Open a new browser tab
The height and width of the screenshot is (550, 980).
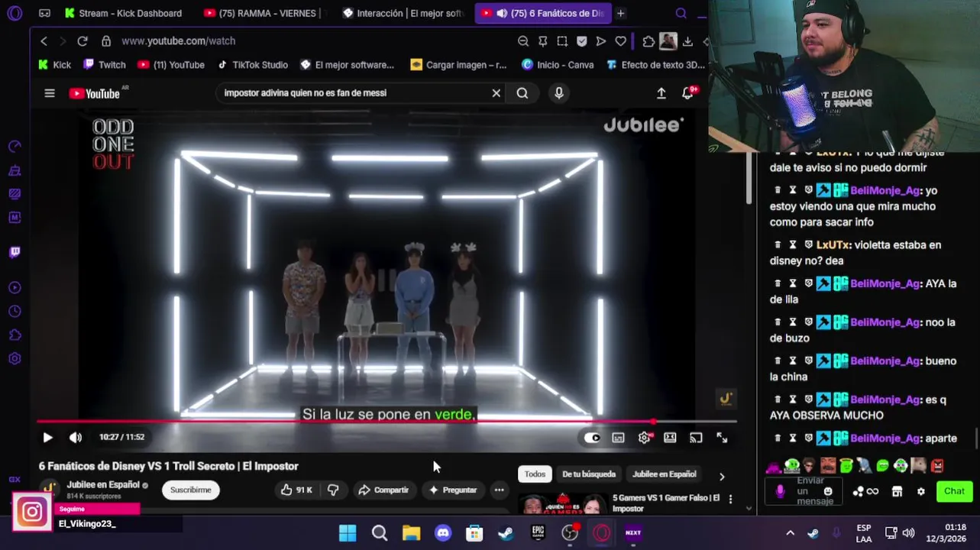click(621, 13)
